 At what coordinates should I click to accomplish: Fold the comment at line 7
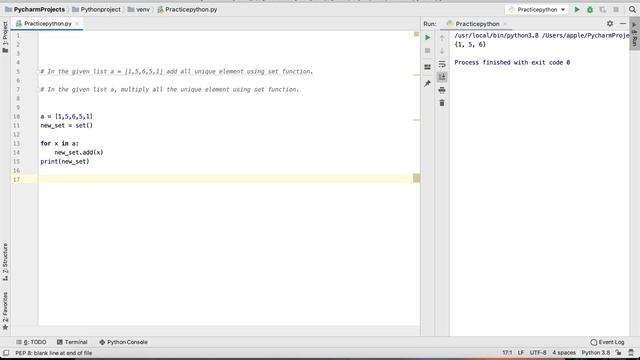(x=38, y=89)
